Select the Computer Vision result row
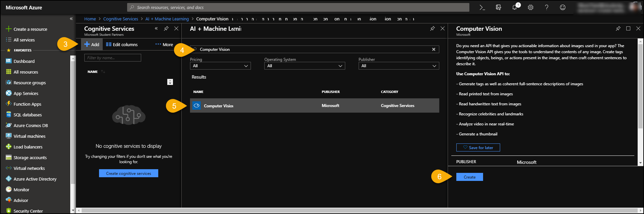Viewport: 644px width, 214px height. (314, 105)
